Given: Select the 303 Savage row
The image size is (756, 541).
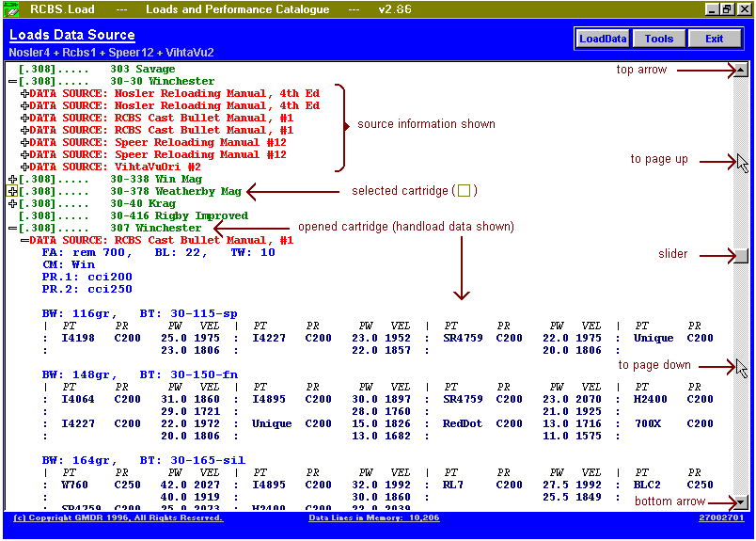Looking at the screenshot, I should (97, 69).
